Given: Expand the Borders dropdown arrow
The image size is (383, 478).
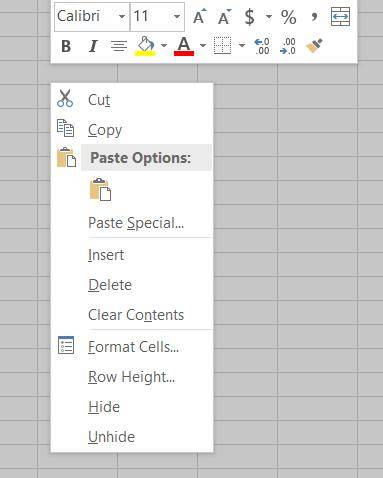Looking at the screenshot, I should click(242, 46).
